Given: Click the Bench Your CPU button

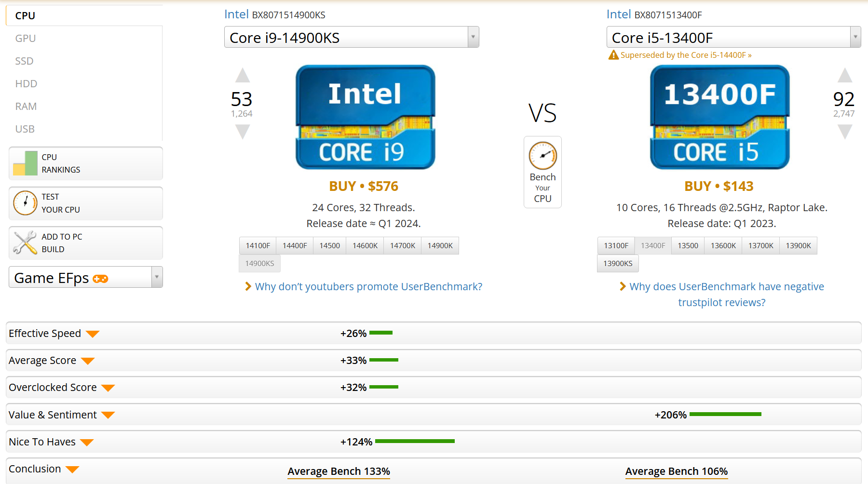Looking at the screenshot, I should click(x=542, y=172).
